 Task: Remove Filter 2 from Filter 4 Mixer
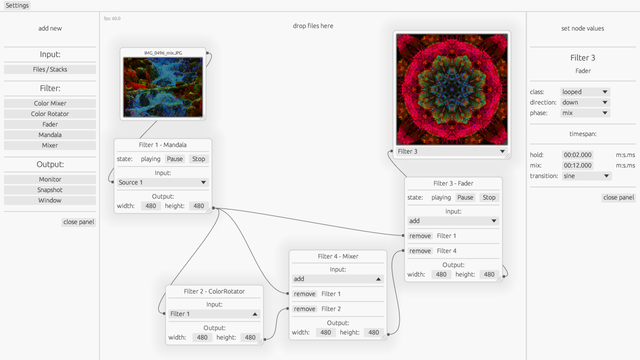click(x=304, y=309)
